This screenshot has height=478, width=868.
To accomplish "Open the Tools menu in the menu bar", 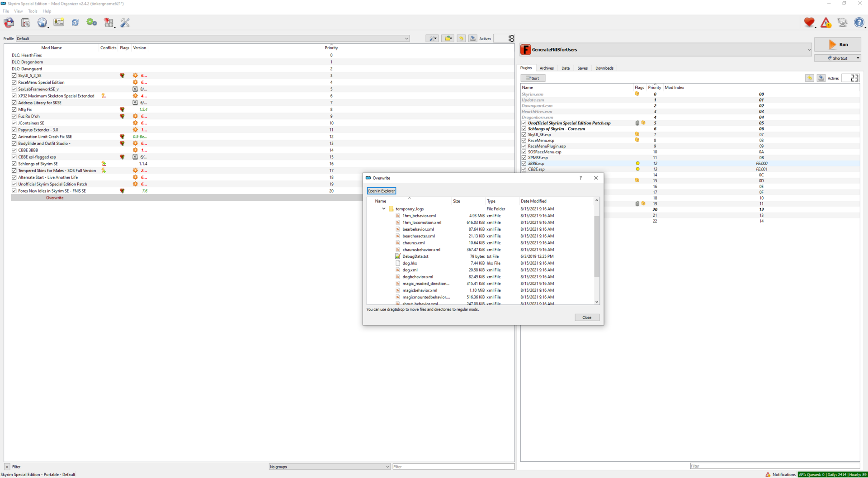I will pos(33,11).
